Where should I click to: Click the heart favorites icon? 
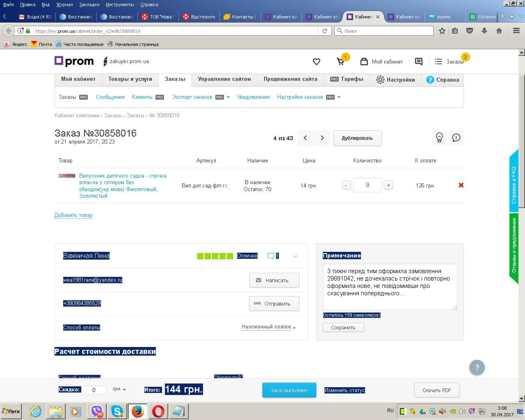pyautogui.click(x=316, y=62)
